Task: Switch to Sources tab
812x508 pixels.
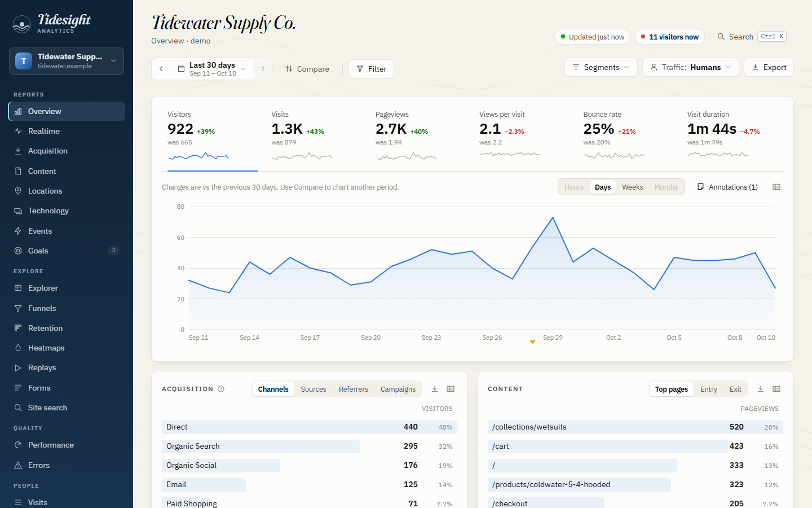Action: (314, 389)
